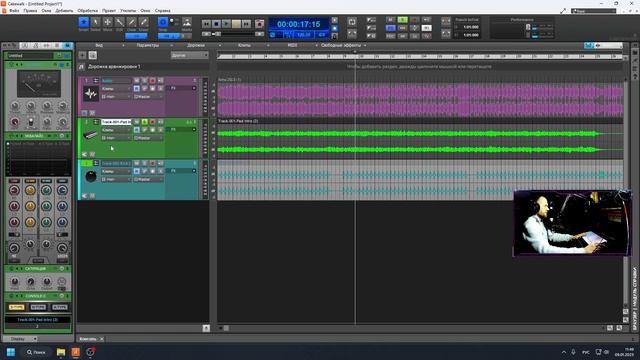Open the Свободные эффекты track view menu
The width and height of the screenshot is (640, 360).
[341, 45]
